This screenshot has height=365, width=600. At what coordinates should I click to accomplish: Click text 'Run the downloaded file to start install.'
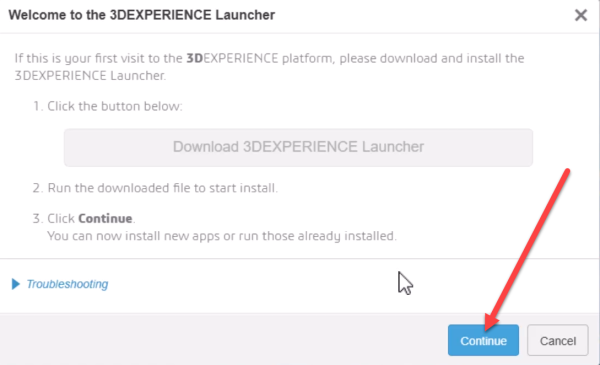(163, 188)
